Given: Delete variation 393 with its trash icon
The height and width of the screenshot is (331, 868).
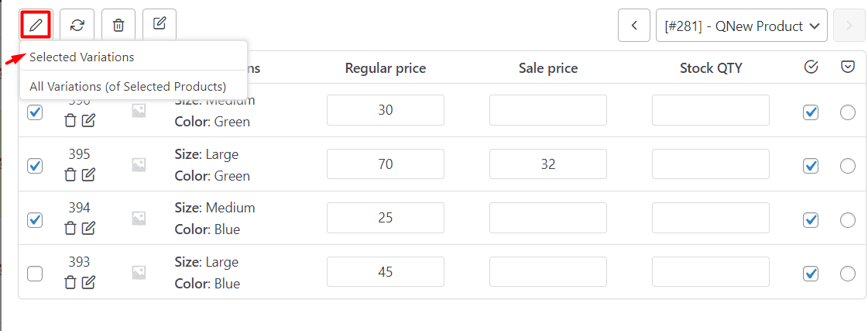Looking at the screenshot, I should 70,282.
